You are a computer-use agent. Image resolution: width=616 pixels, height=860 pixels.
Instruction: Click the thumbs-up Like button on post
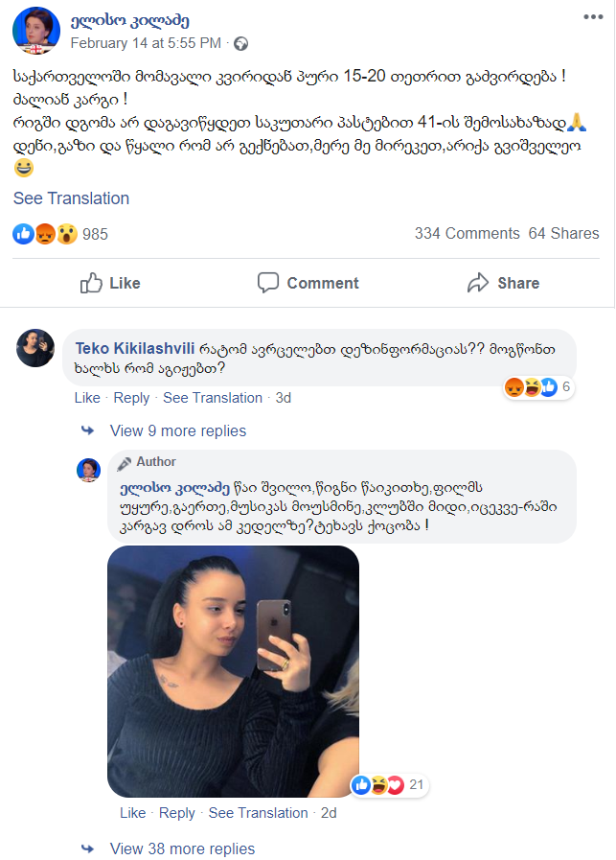pos(110,283)
